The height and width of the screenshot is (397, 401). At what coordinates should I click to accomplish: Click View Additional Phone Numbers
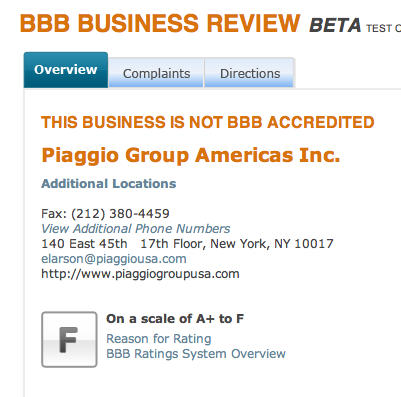[136, 229]
